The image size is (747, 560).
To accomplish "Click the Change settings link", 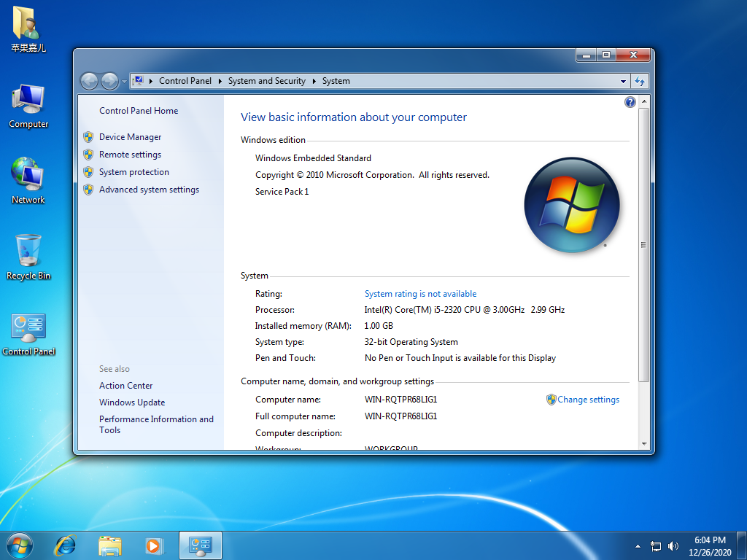I will click(588, 400).
